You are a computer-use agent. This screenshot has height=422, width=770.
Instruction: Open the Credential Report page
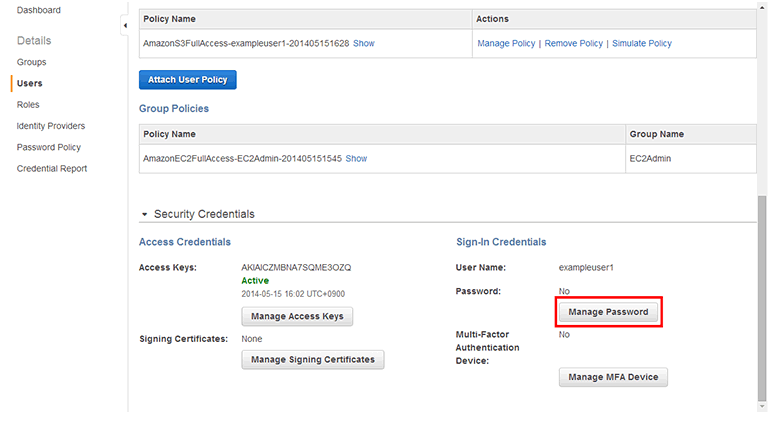(x=51, y=168)
